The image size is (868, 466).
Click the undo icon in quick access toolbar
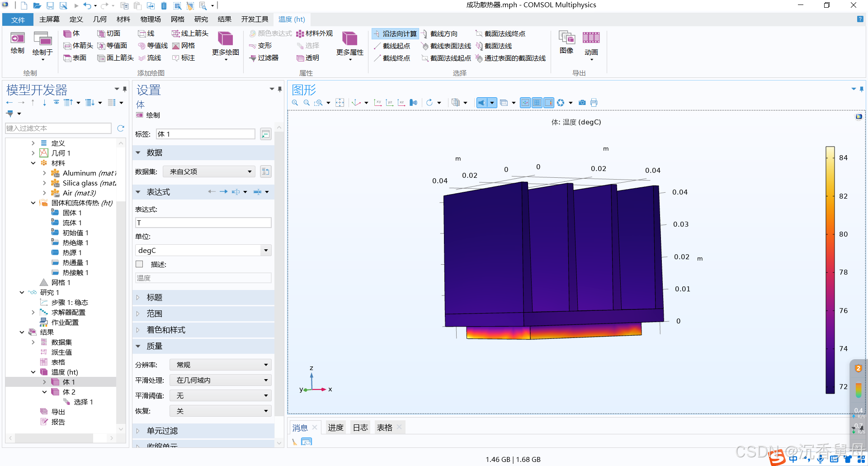pos(87,6)
